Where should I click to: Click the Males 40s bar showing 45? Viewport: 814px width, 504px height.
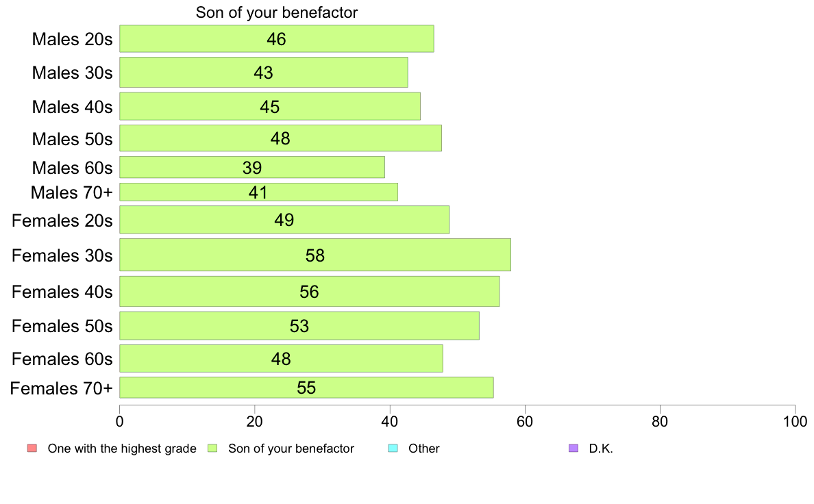click(270, 106)
